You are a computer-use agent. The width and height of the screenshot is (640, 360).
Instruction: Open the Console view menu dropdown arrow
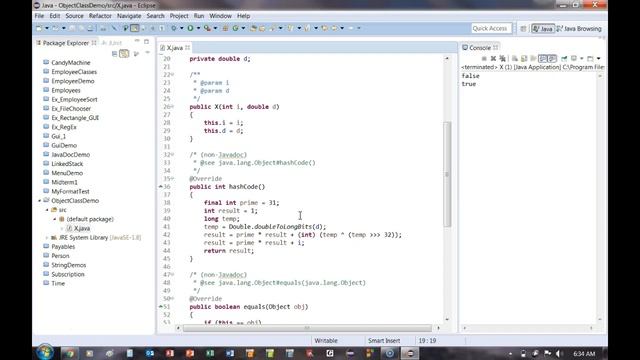coord(599,58)
